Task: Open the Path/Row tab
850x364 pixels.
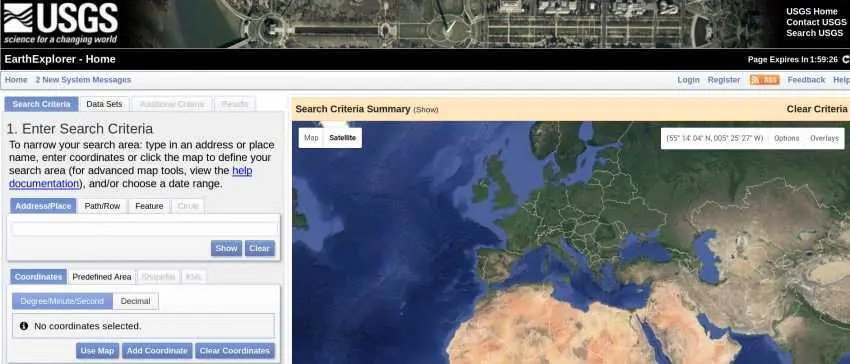Action: point(102,206)
